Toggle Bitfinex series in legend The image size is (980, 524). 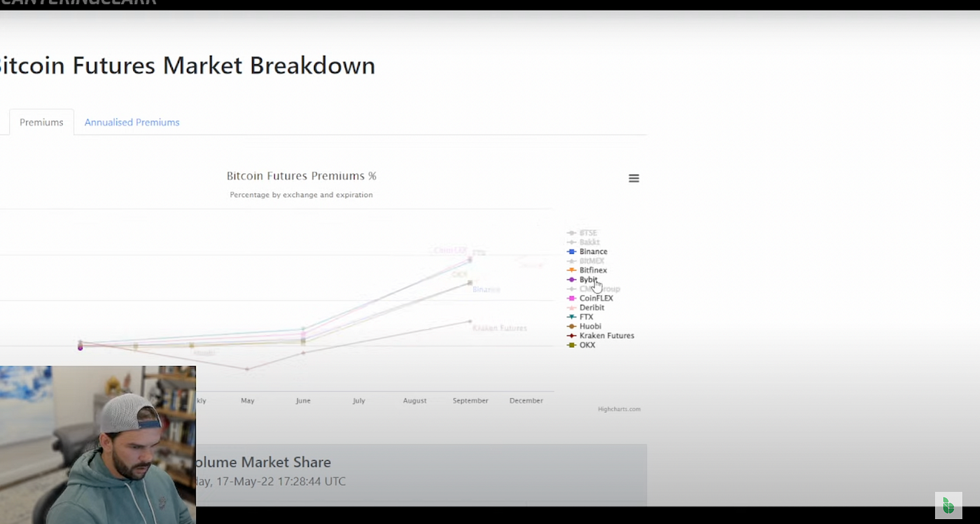pos(587,270)
